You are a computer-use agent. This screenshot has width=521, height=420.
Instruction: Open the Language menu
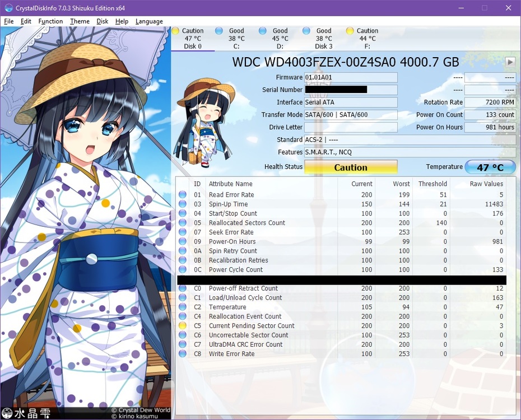pyautogui.click(x=149, y=21)
